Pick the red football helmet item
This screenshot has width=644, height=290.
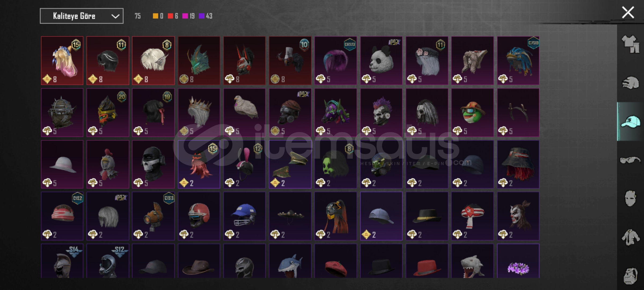pos(199,216)
